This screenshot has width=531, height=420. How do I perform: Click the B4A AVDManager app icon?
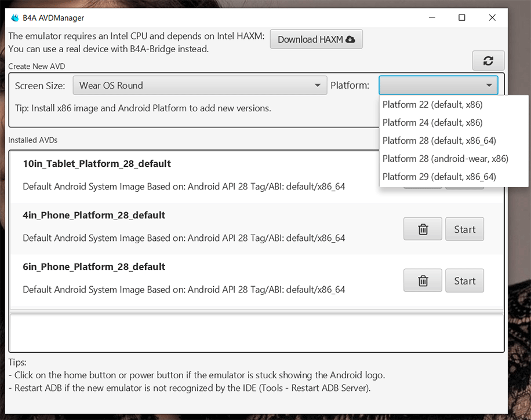15,17
